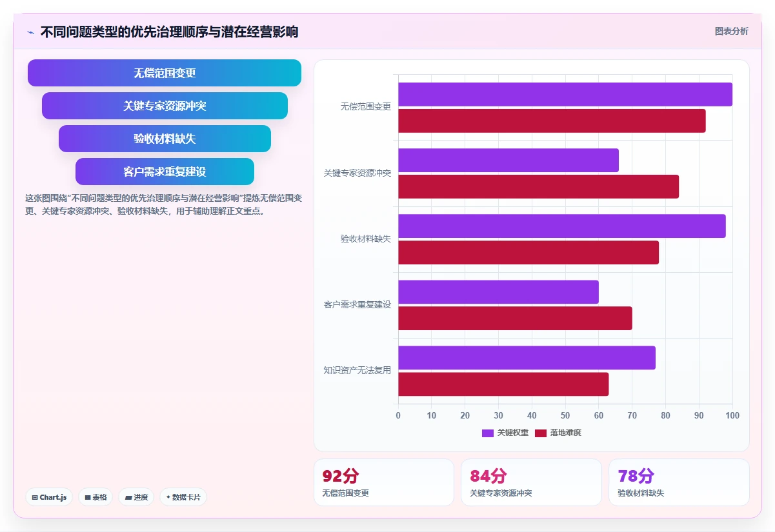The image size is (775, 532).
Task: Click the x-axis tick label 70
Action: click(x=632, y=416)
